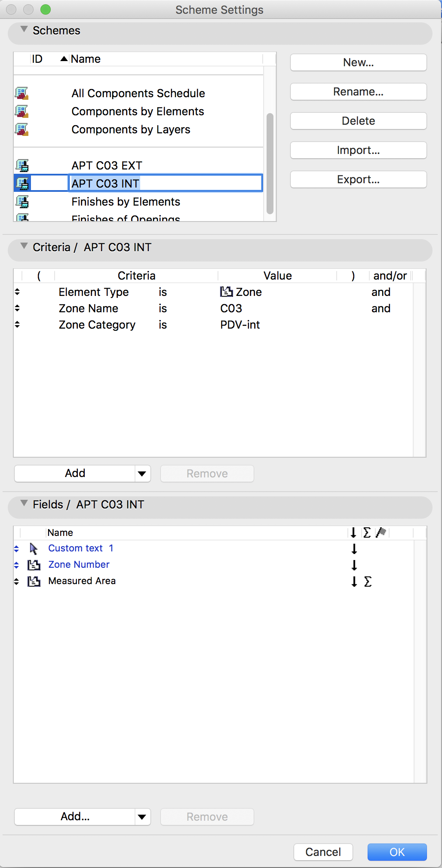Click the Export button
The height and width of the screenshot is (868, 442).
click(358, 179)
